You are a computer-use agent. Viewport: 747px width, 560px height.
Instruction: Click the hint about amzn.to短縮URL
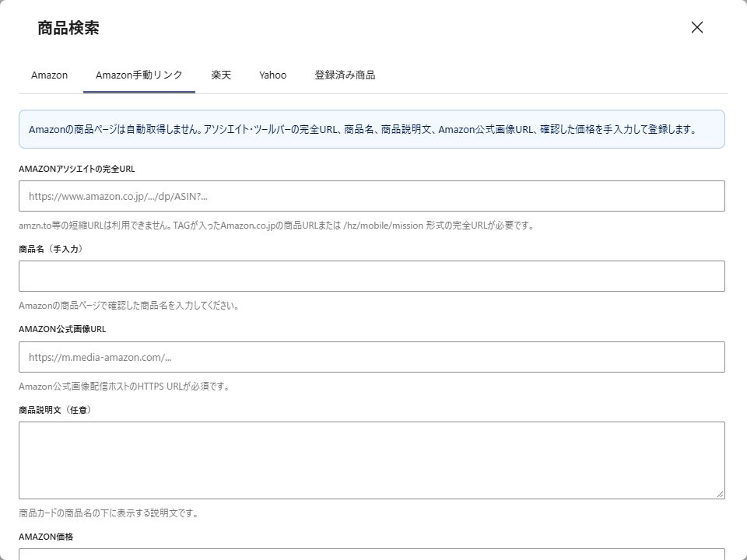[277, 226]
